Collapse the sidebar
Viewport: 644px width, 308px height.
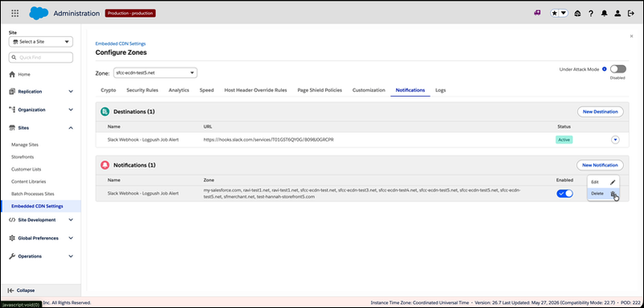tap(22, 290)
